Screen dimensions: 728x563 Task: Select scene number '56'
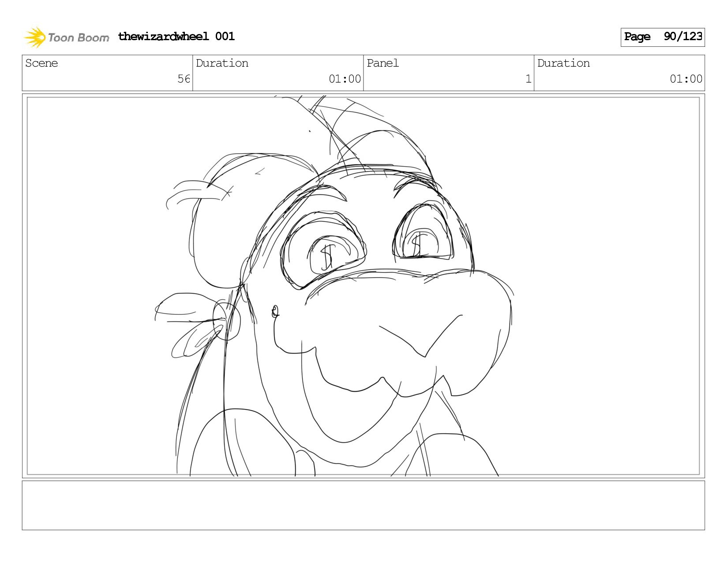pos(184,79)
